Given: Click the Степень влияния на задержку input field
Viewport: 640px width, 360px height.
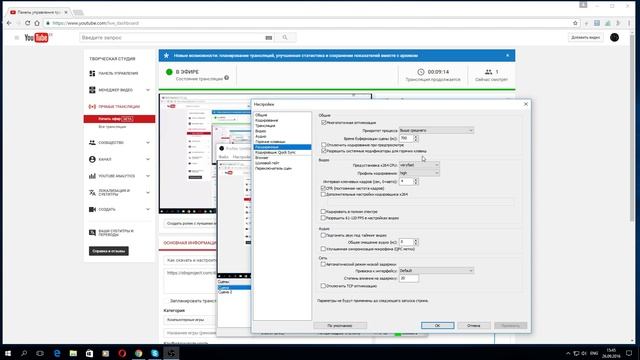Looking at the screenshot, I should coord(409,278).
